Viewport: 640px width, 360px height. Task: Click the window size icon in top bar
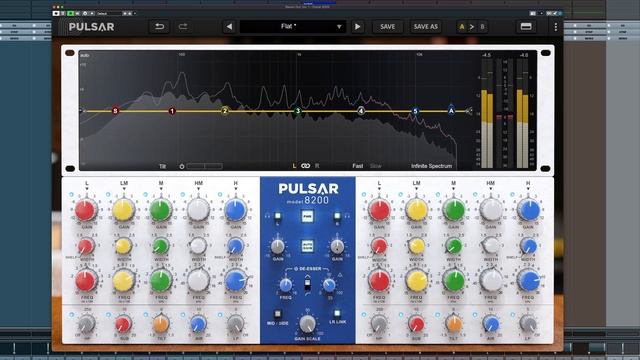pyautogui.click(x=526, y=27)
